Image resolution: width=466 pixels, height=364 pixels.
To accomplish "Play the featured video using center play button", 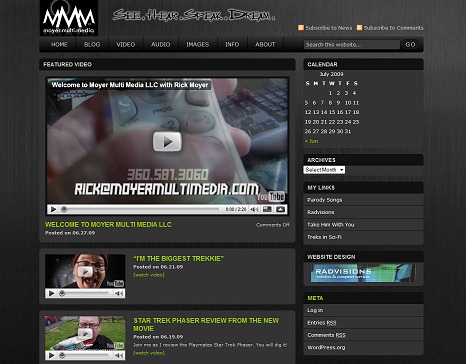I will click(167, 142).
